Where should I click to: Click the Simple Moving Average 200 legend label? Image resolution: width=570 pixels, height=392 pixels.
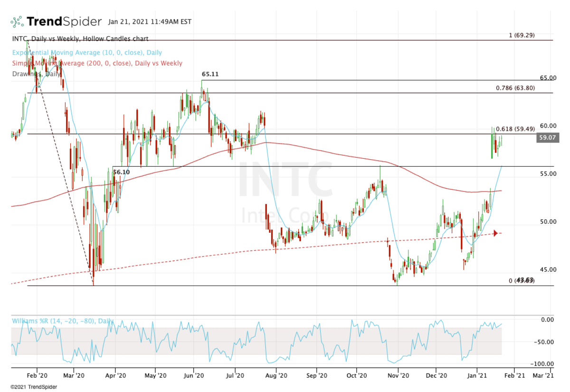click(x=96, y=63)
